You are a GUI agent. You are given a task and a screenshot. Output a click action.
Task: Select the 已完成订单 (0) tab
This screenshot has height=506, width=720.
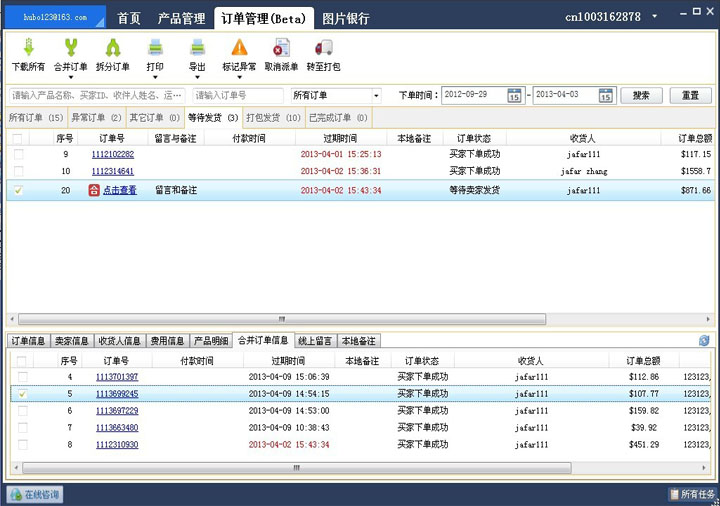click(338, 118)
